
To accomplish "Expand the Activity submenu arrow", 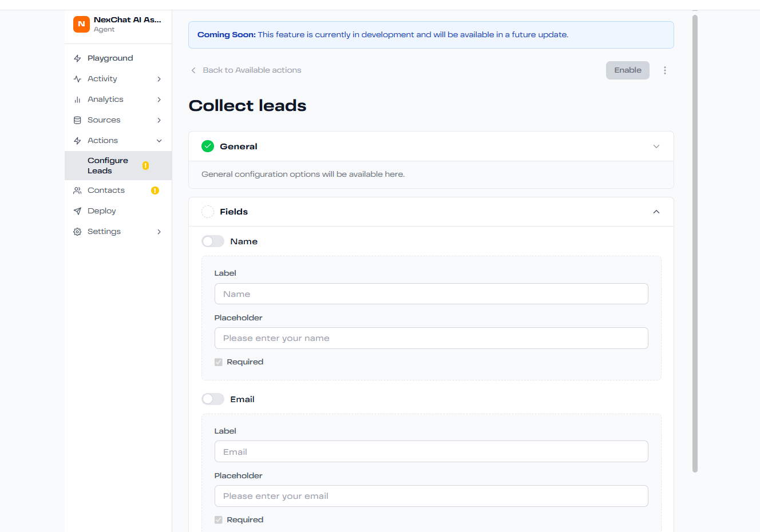I will coord(159,79).
